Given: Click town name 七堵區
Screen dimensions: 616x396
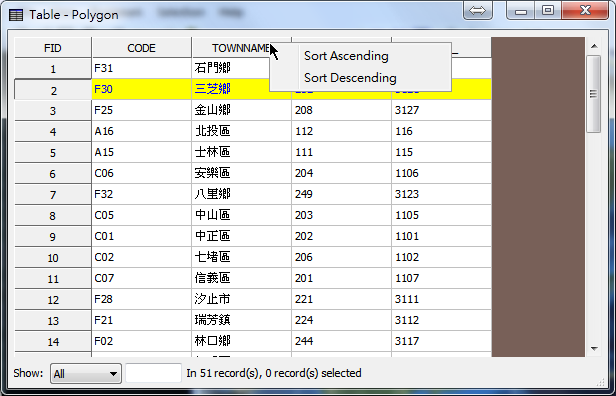Looking at the screenshot, I should tap(213, 257).
